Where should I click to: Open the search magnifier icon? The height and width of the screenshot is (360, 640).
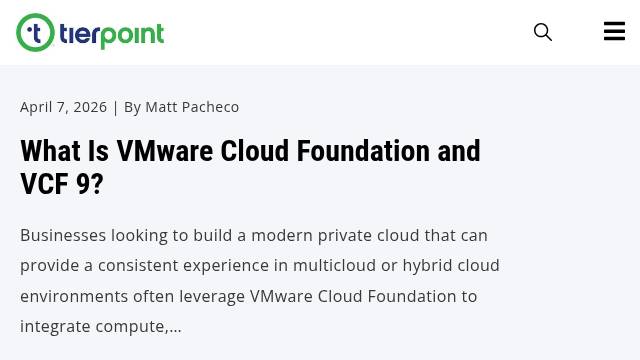[x=543, y=32]
